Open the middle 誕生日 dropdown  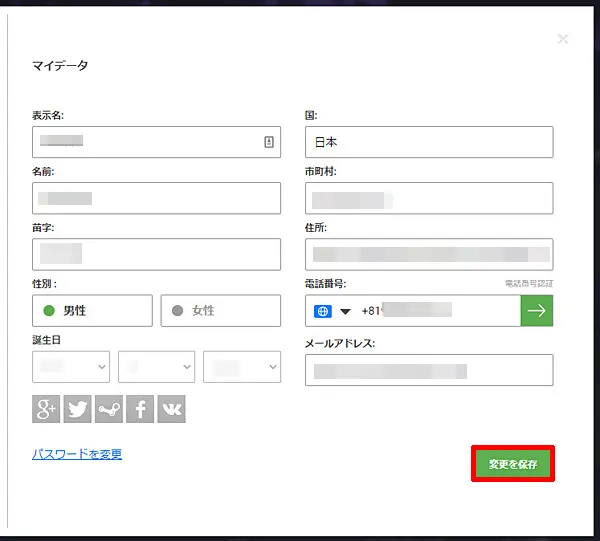pyautogui.click(x=157, y=367)
